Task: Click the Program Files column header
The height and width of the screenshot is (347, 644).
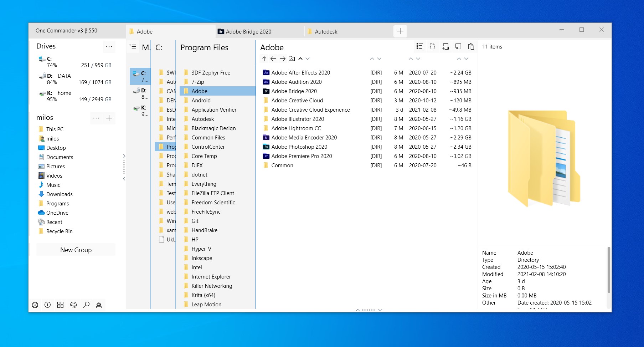Action: point(205,47)
